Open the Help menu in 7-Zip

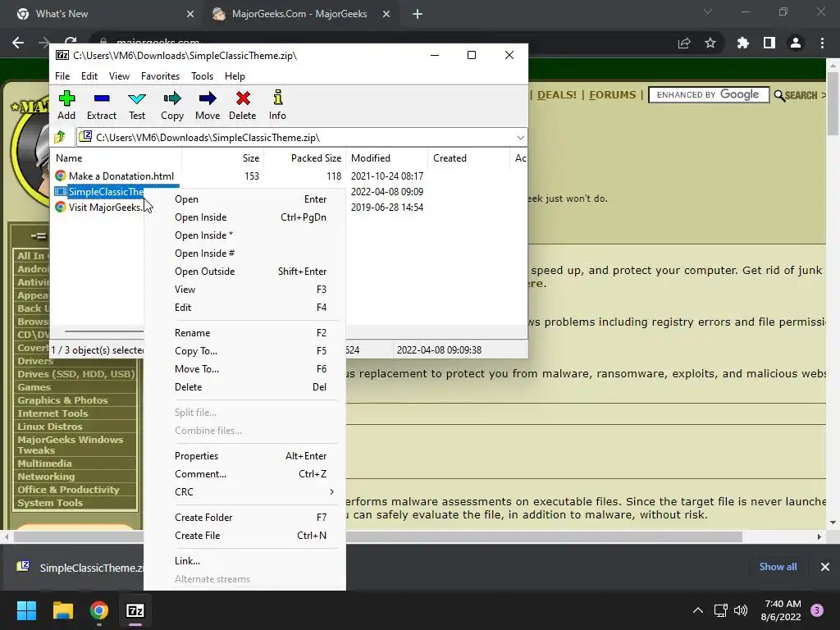point(235,76)
